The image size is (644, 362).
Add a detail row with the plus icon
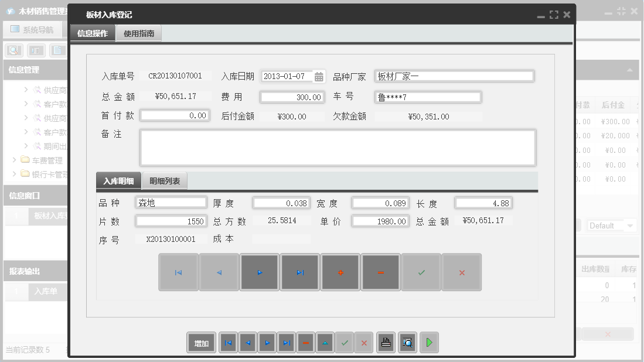pyautogui.click(x=340, y=272)
